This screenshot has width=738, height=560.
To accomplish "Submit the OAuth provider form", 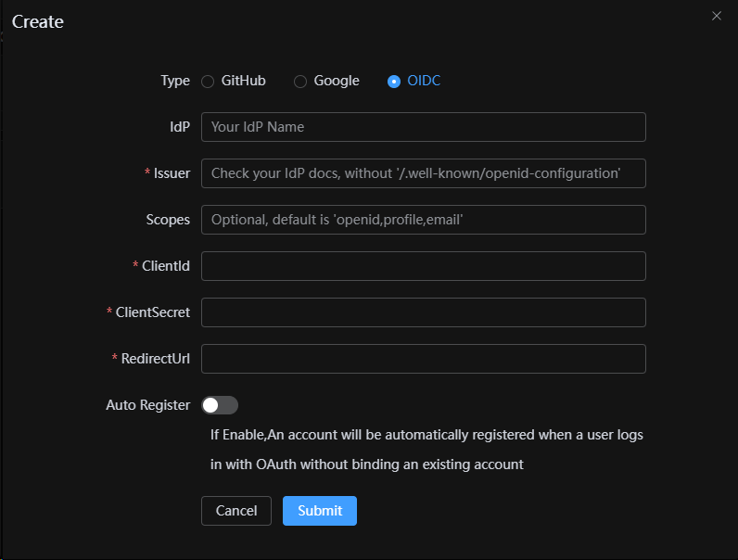I will (x=320, y=511).
